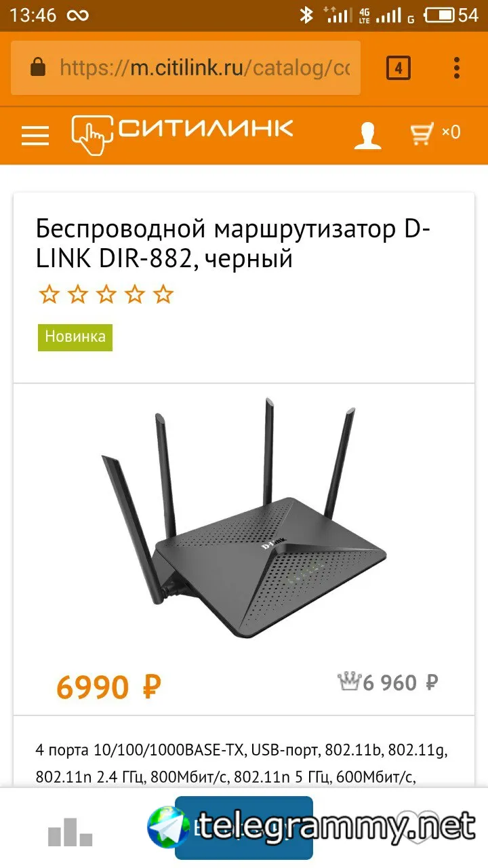Select the third rating star

coord(106,294)
